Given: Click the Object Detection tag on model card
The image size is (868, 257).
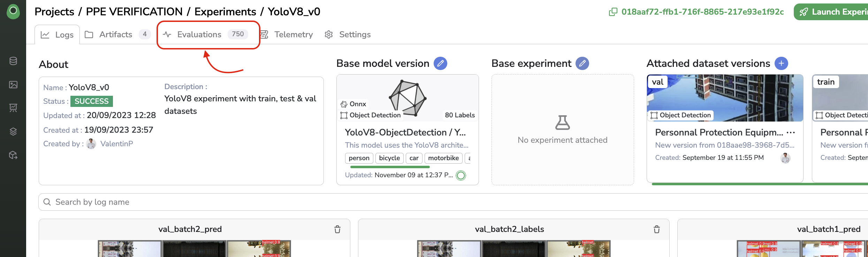Looking at the screenshot, I should click(371, 115).
